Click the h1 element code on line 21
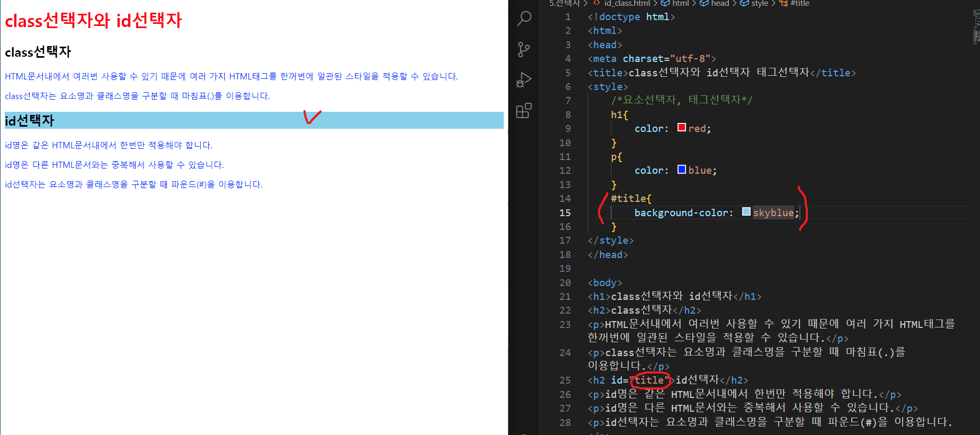The image size is (980, 435). click(x=675, y=296)
